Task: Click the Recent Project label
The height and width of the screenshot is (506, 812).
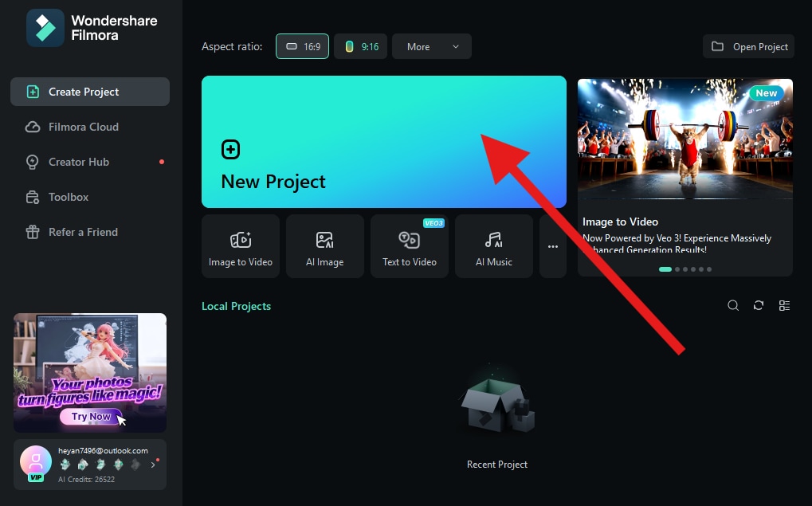Action: point(497,465)
